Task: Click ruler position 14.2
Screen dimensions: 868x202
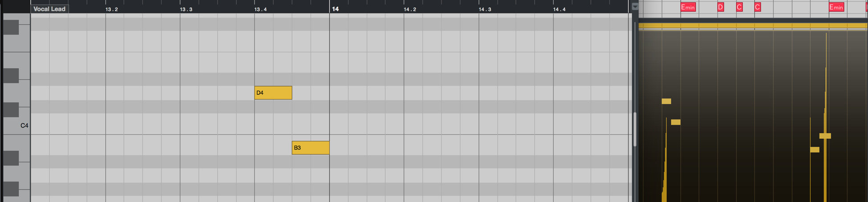Action: (x=410, y=9)
